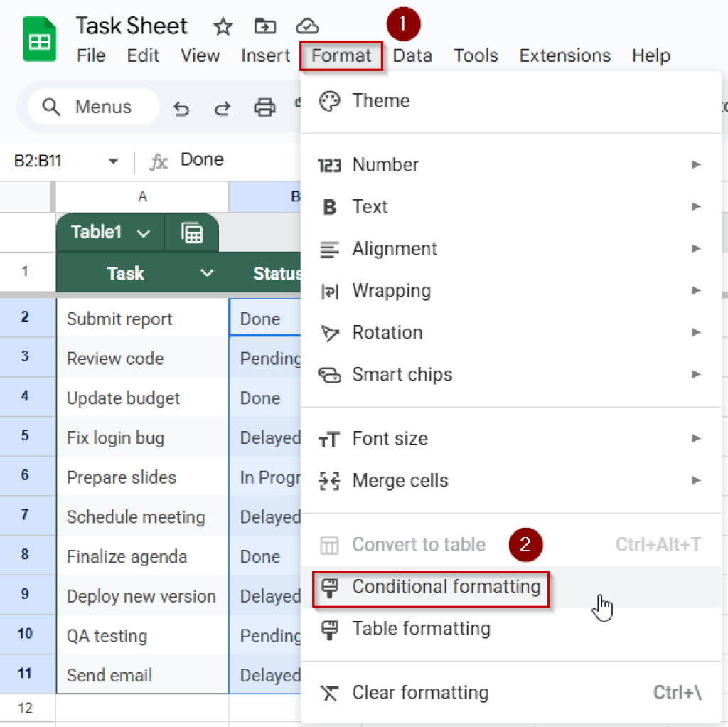Click the move to folder icon
The width and height of the screenshot is (728, 727).
(x=265, y=27)
